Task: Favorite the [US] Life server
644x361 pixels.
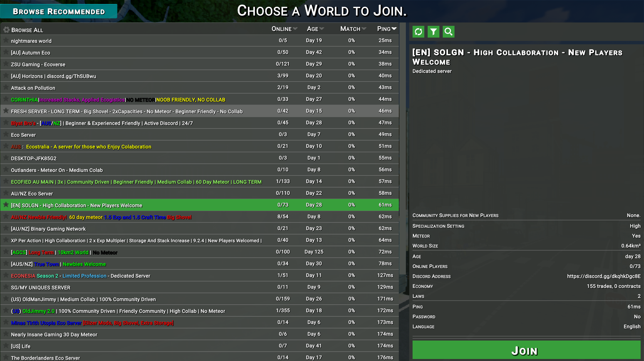Action: 6,346
